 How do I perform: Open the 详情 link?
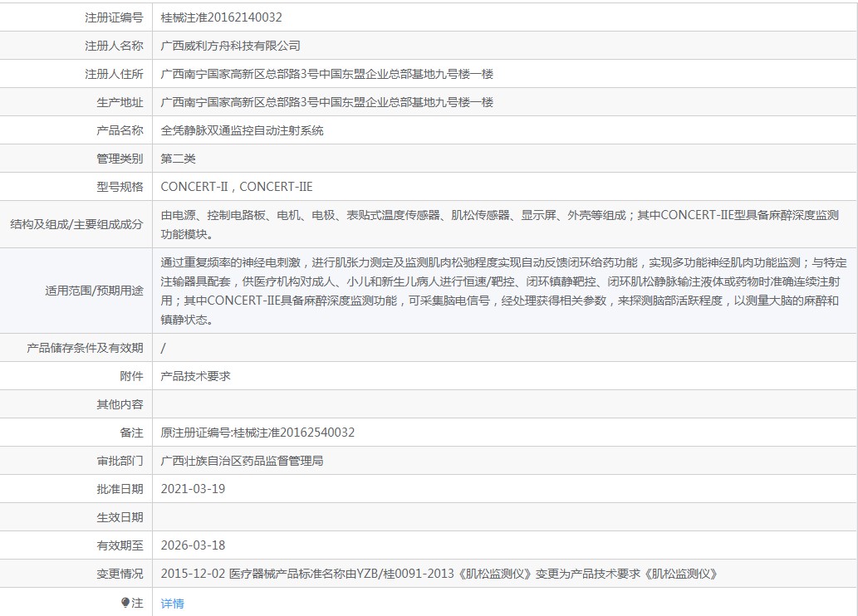tap(173, 604)
